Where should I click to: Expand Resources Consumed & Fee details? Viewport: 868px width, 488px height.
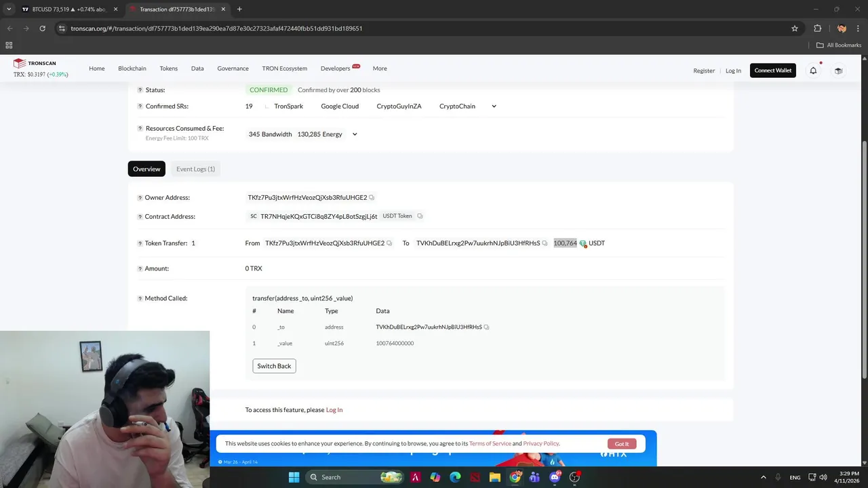coord(354,134)
